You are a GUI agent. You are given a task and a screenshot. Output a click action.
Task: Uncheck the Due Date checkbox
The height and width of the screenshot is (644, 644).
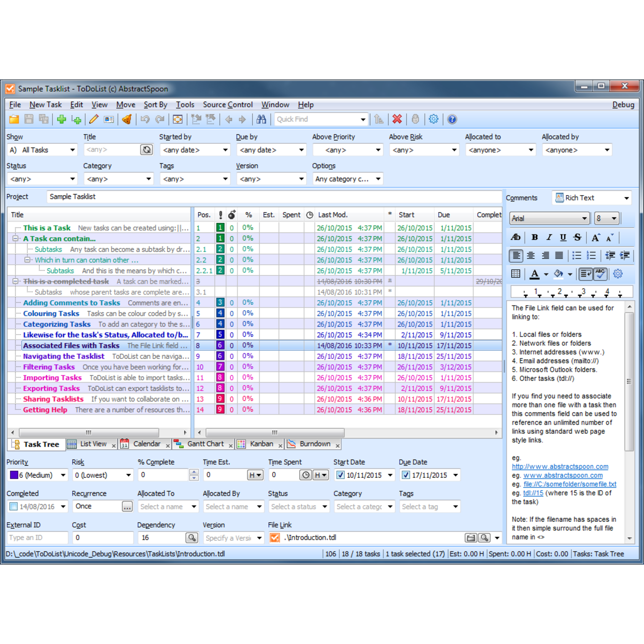(x=406, y=475)
